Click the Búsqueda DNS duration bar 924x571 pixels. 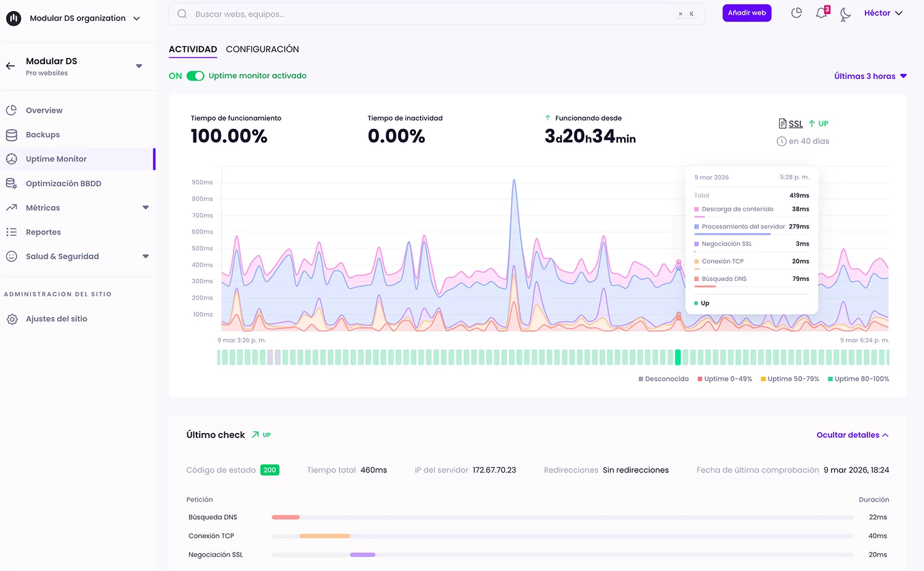(x=285, y=517)
